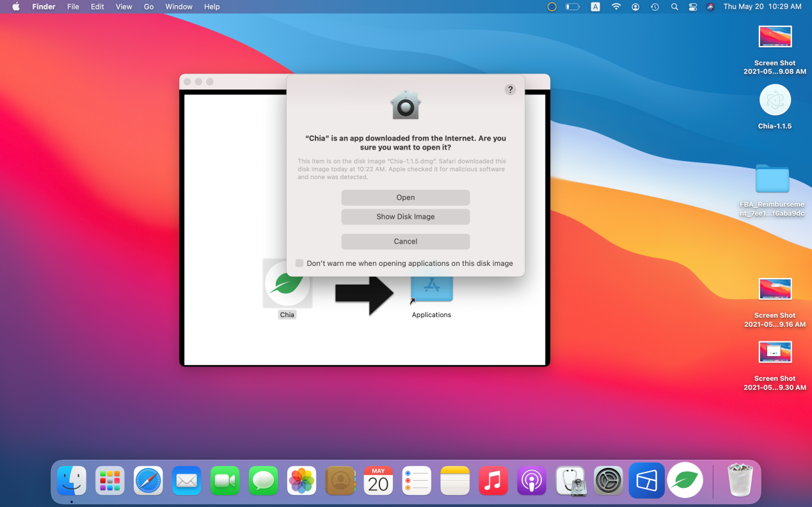
Task: Click the keyboard input source icon
Action: tap(595, 7)
